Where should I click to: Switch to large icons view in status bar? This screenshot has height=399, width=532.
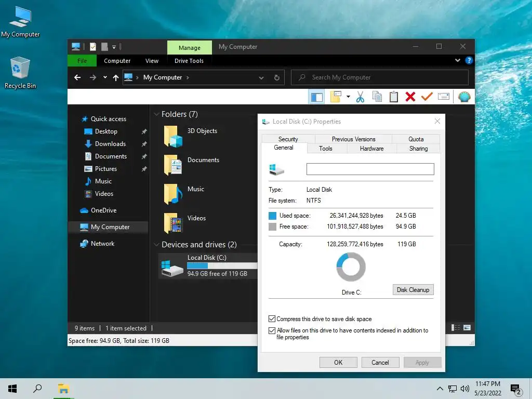[467, 328]
